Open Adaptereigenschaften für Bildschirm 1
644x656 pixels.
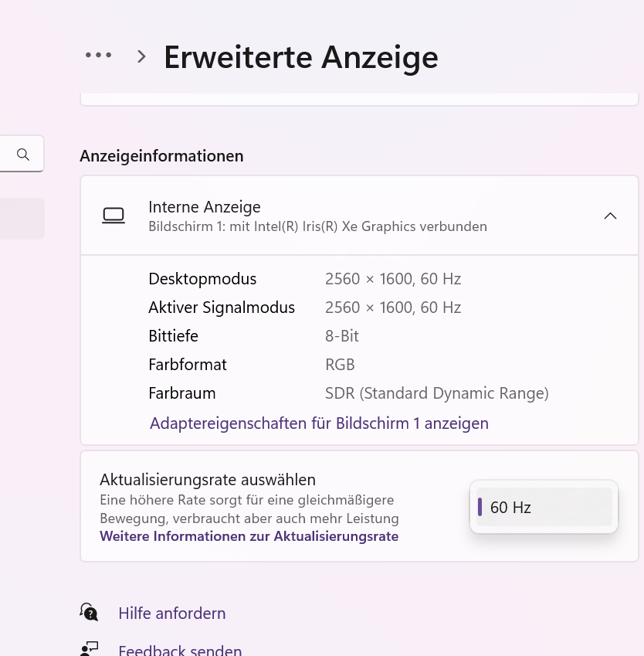coord(319,423)
